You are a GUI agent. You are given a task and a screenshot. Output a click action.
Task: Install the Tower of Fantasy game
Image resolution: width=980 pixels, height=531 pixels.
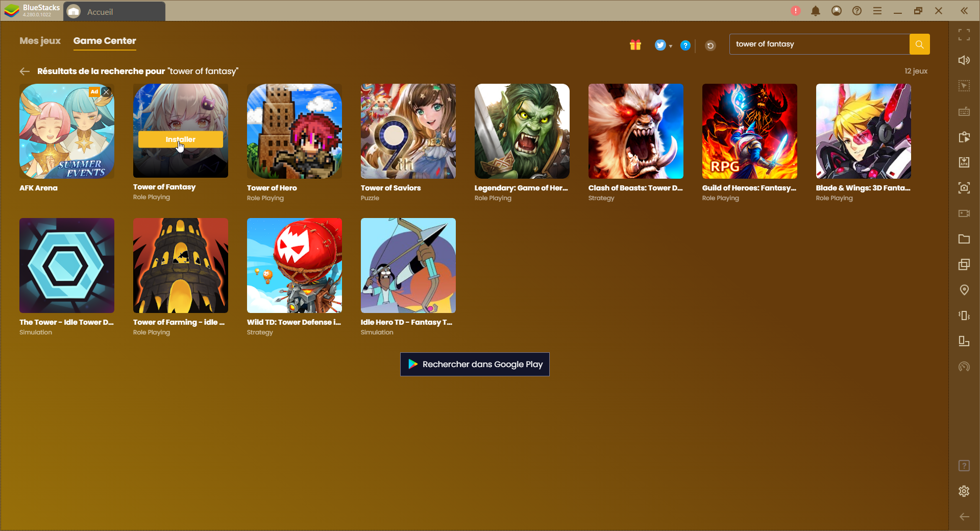point(180,139)
